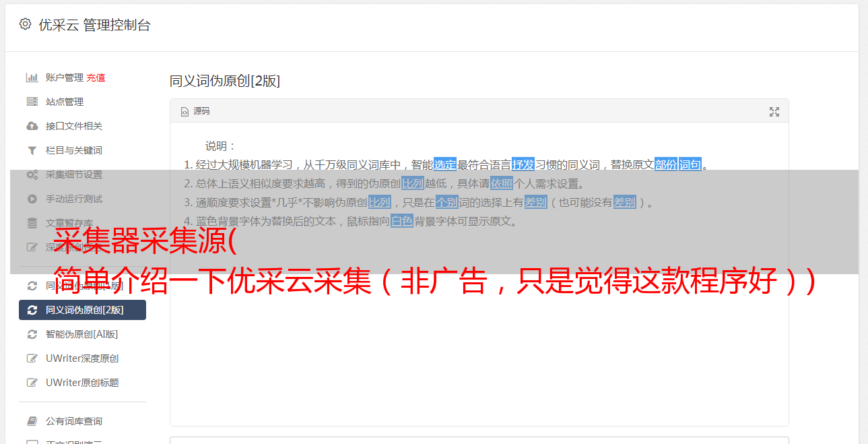This screenshot has width=868, height=444.
Task: Click the highlighted word 选定 in instructions
Action: pyautogui.click(x=445, y=164)
